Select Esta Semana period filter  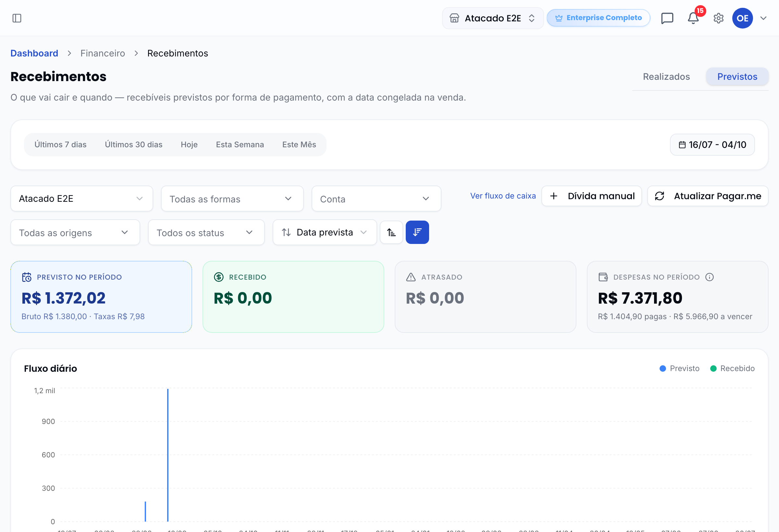coord(240,145)
